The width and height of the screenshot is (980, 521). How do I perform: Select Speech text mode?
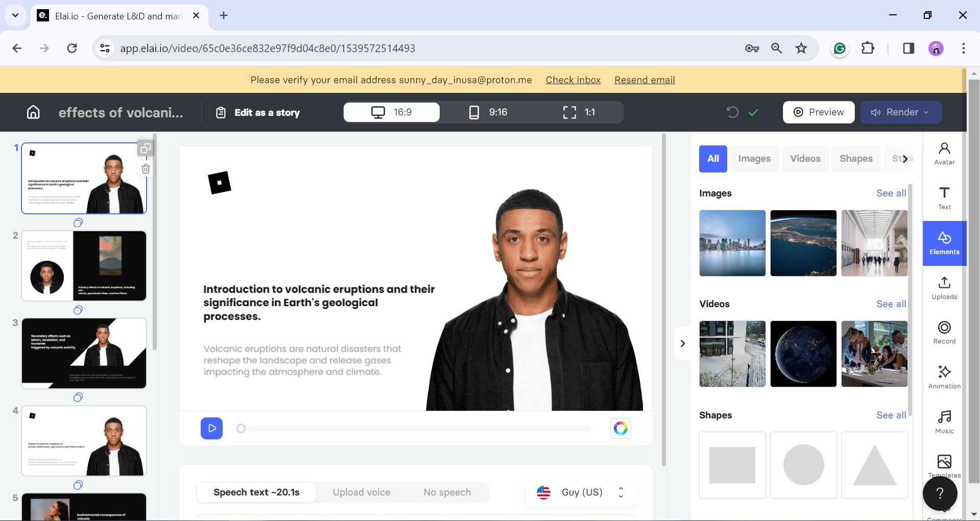point(256,492)
